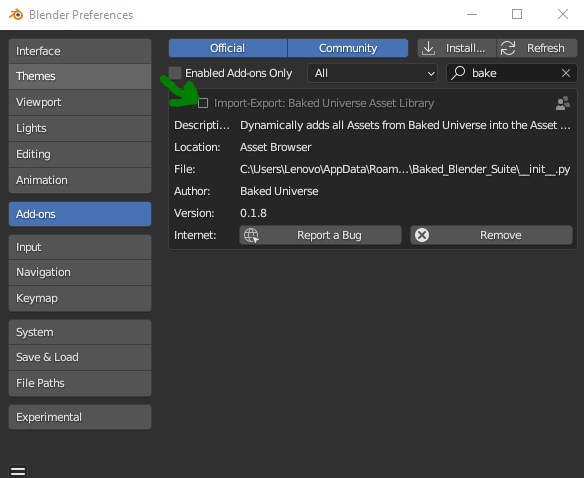This screenshot has width=584, height=478.
Task: Click the Refresh circular arrows icon
Action: (508, 48)
